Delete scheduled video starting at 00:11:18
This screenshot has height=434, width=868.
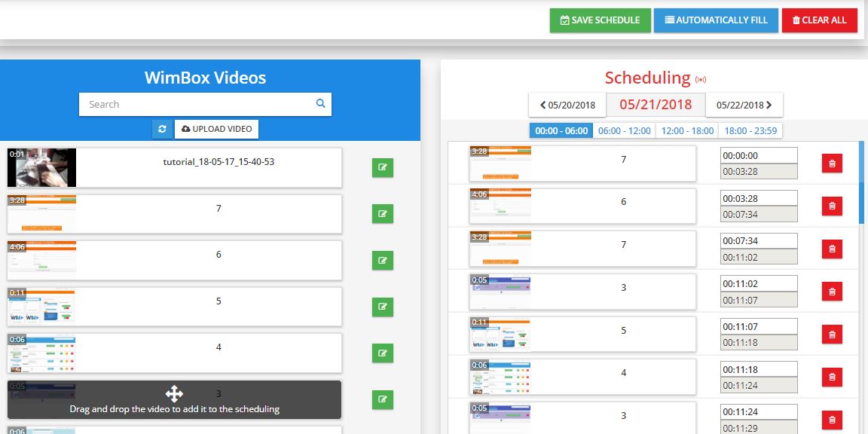[832, 377]
